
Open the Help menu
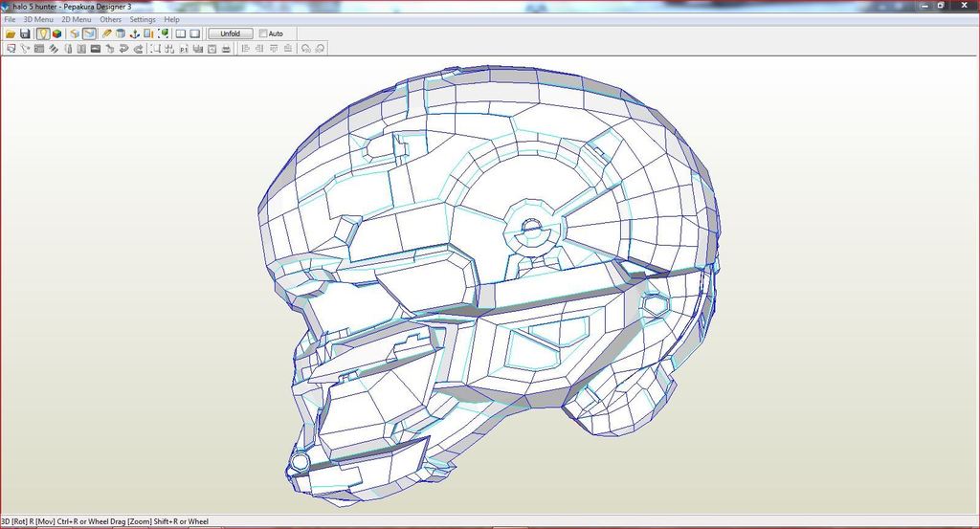tap(171, 19)
